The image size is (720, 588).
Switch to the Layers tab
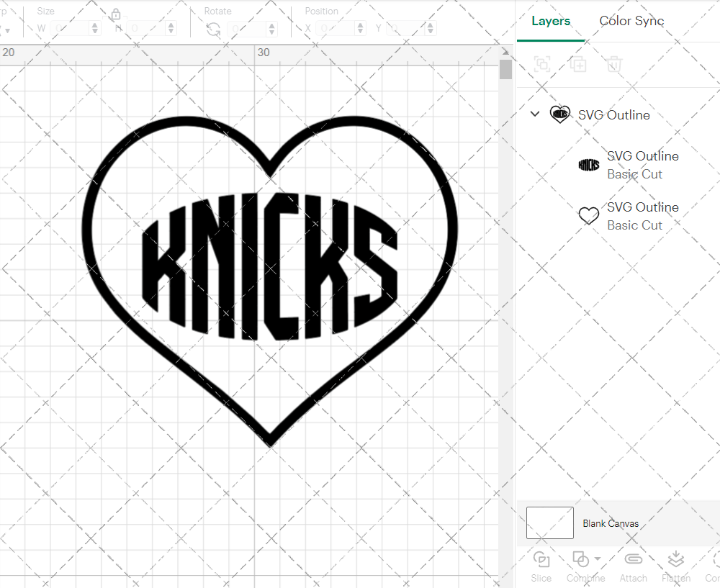point(551,21)
